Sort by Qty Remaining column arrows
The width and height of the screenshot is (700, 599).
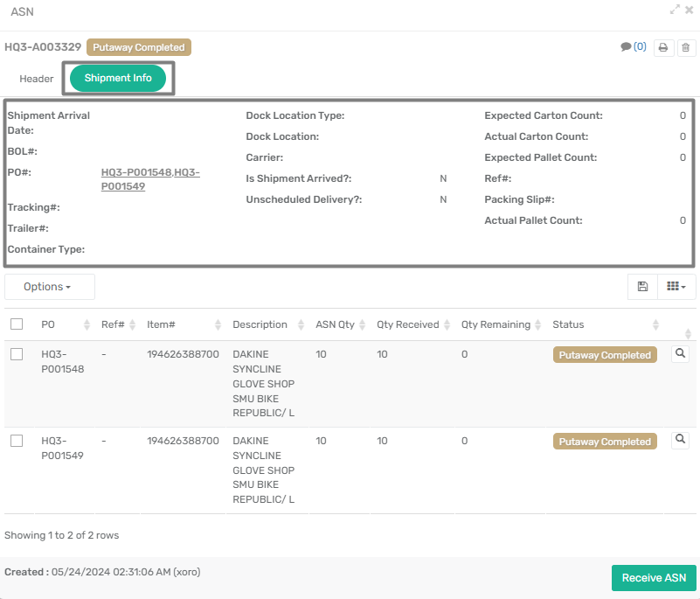tap(538, 324)
